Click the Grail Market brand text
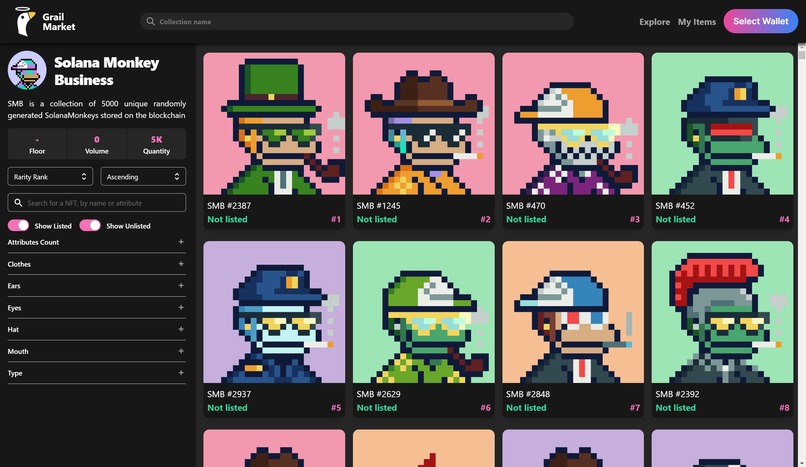This screenshot has height=467, width=806. point(59,22)
